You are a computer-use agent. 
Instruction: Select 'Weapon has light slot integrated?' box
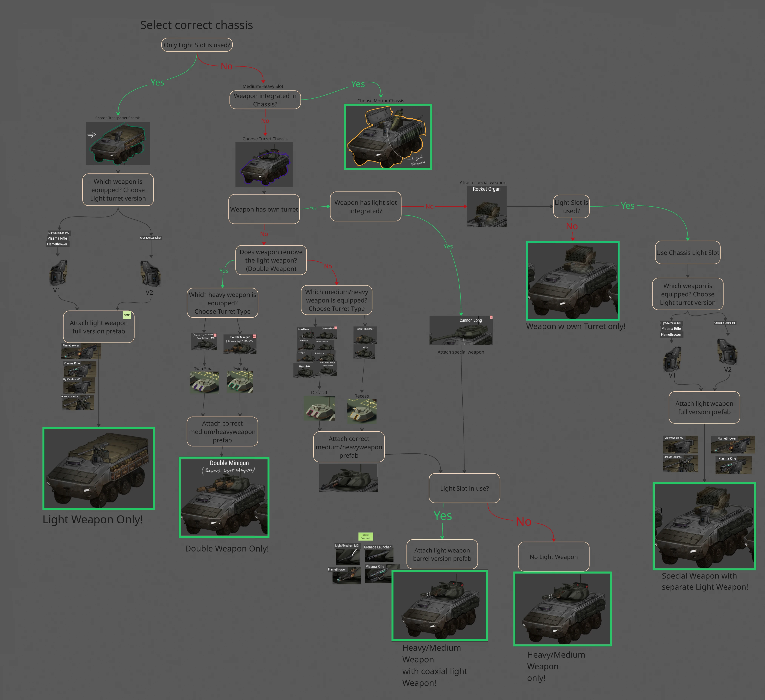(365, 207)
